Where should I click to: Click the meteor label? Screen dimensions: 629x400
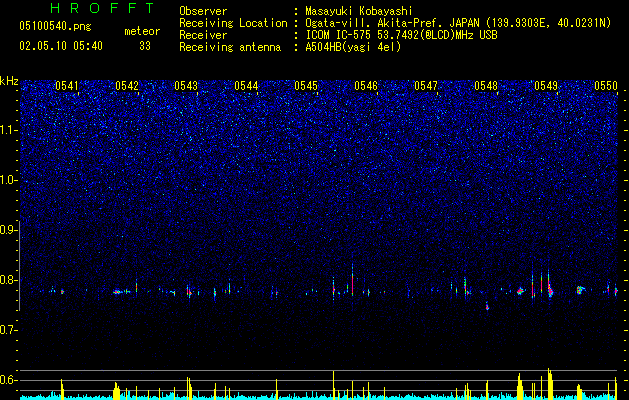142,31
